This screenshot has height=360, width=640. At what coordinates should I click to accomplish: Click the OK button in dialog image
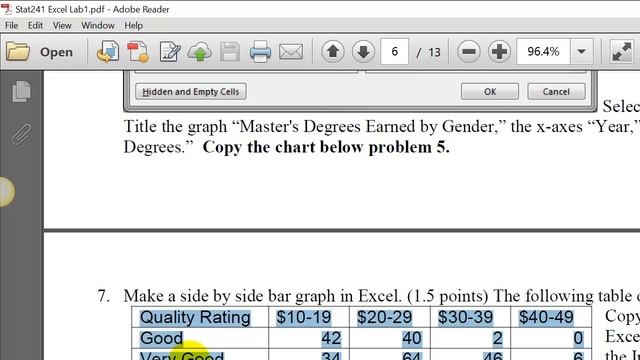click(x=490, y=91)
